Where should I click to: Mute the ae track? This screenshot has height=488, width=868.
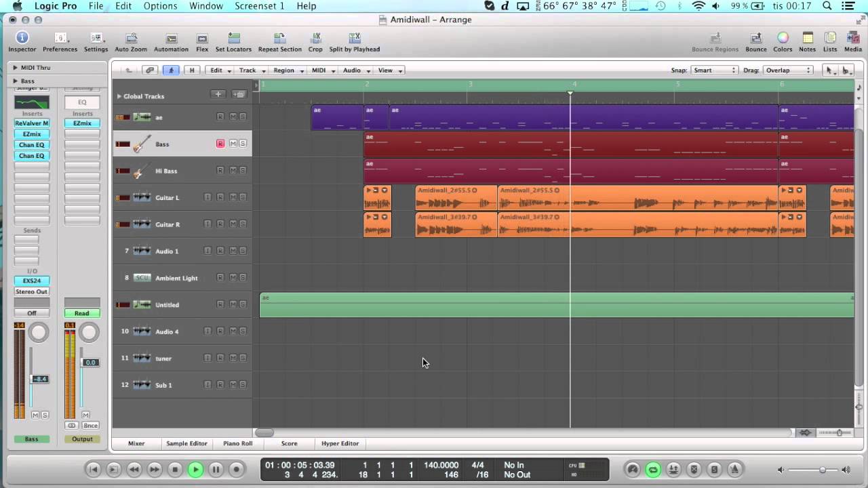point(233,117)
